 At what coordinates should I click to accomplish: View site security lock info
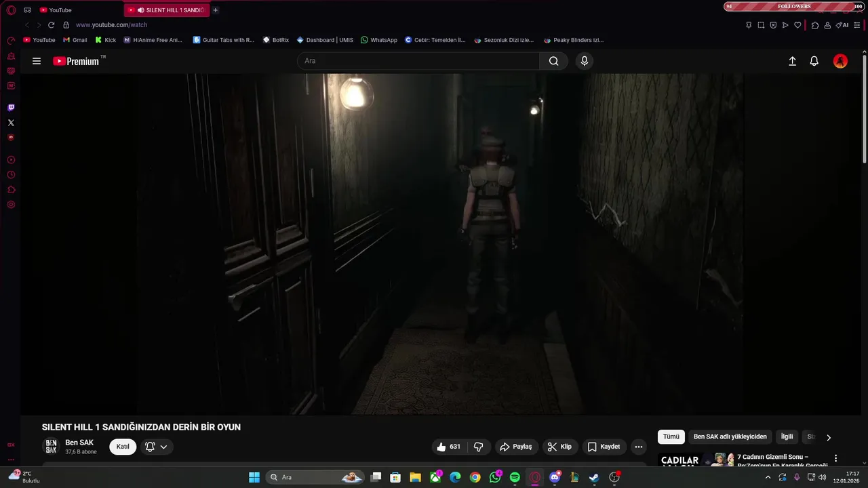click(66, 25)
